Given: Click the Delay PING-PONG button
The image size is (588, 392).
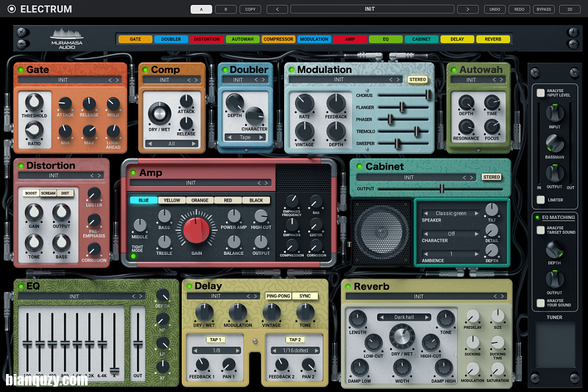Looking at the screenshot, I should click(x=278, y=296).
